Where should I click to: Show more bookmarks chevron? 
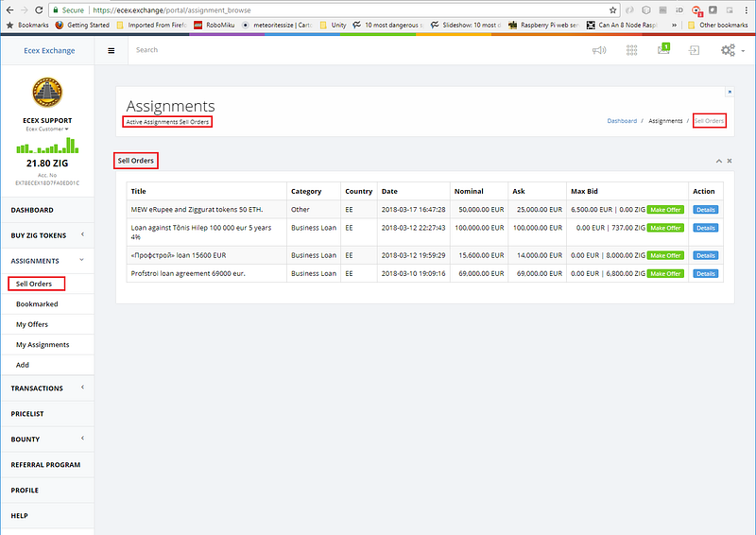point(674,26)
